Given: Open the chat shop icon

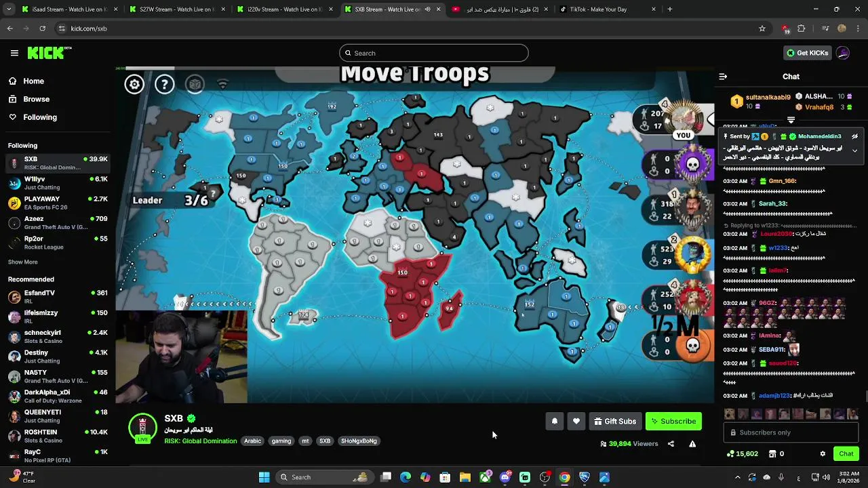Looking at the screenshot, I should pos(772,453).
